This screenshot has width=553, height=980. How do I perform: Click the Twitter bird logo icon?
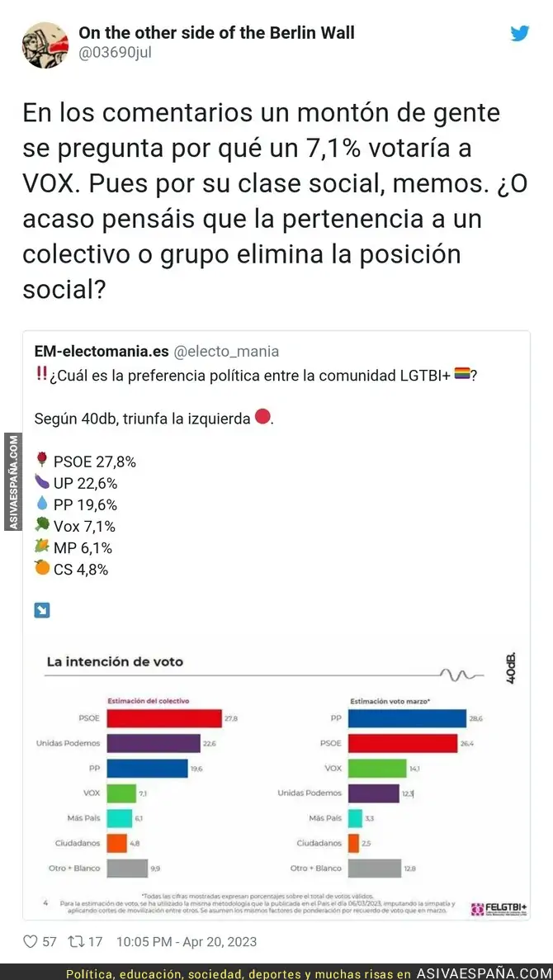(x=519, y=34)
